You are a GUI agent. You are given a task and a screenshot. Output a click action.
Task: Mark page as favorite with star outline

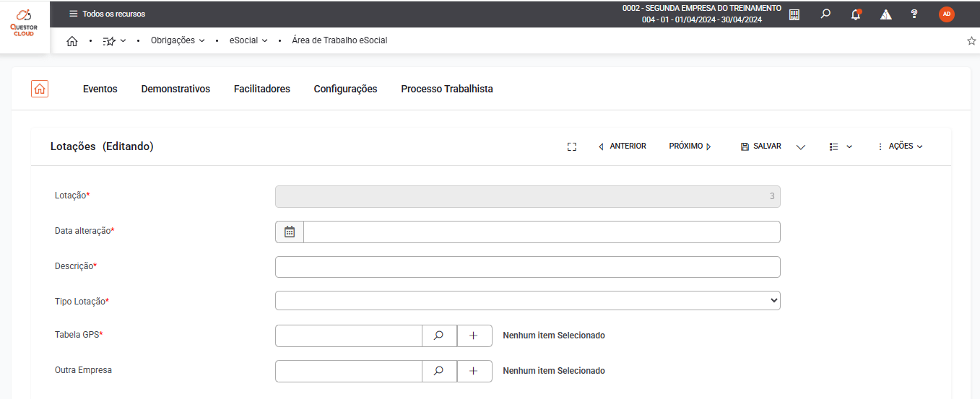click(x=971, y=41)
